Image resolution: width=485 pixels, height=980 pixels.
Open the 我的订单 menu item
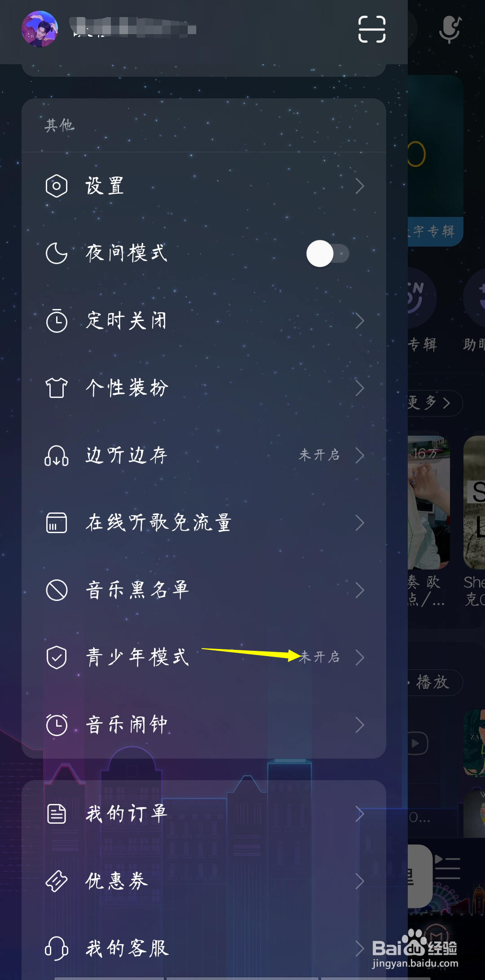204,814
